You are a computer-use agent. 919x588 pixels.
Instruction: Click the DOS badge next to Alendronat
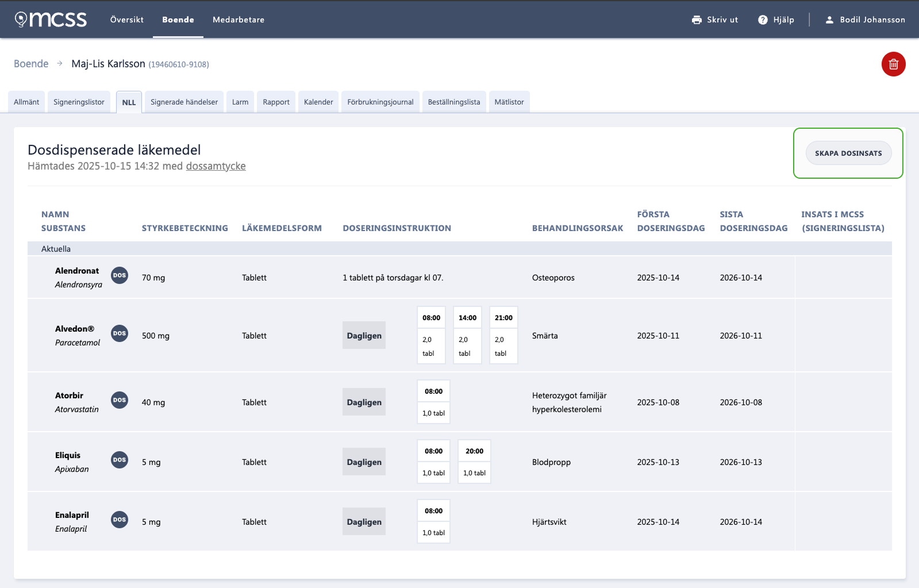pyautogui.click(x=120, y=275)
